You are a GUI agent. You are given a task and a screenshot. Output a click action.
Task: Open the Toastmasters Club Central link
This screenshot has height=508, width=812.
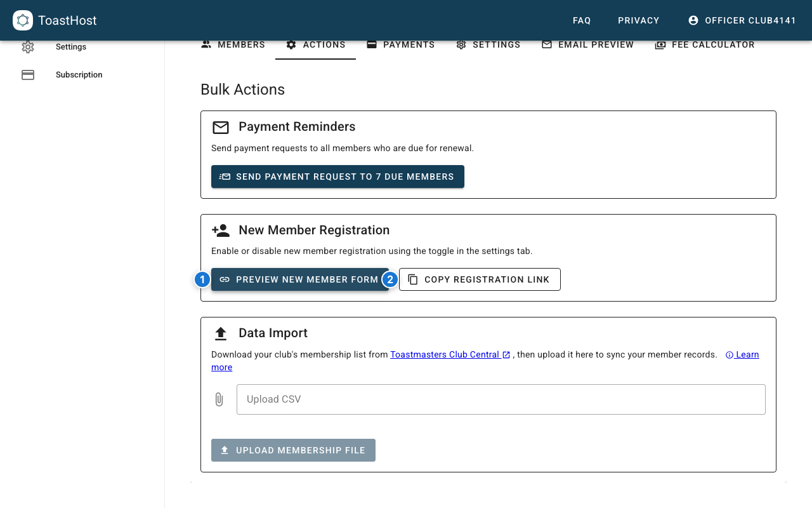point(446,354)
